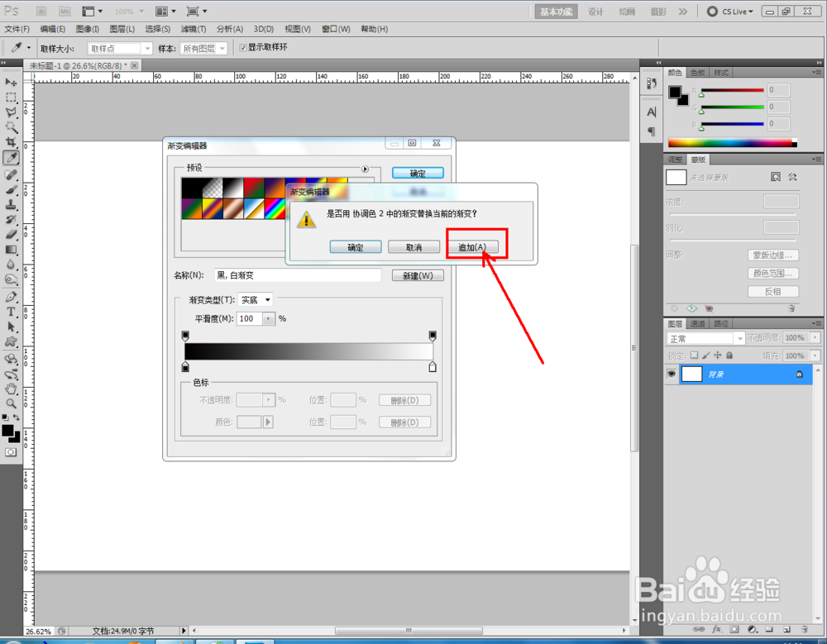Viewport: 827px width, 644px height.
Task: Select the Hand tool
Action: point(11,389)
